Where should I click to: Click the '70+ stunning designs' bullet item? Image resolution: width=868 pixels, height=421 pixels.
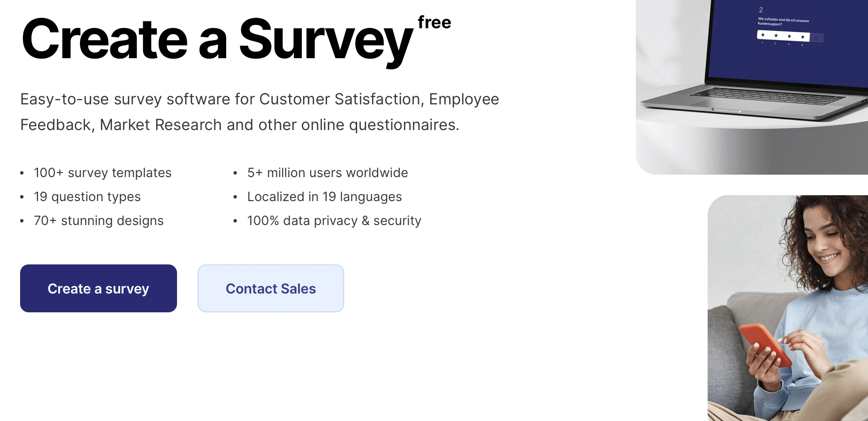click(x=98, y=221)
